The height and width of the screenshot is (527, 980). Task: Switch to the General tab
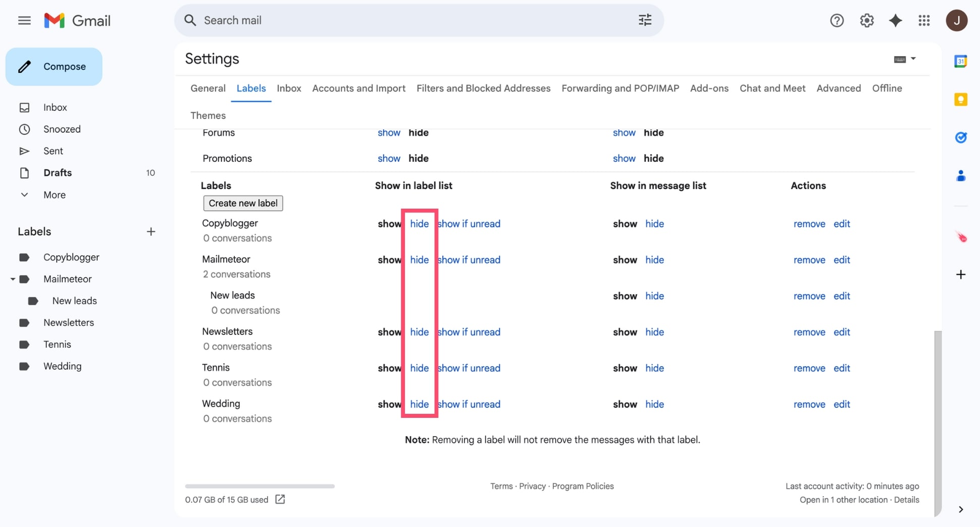pos(208,88)
